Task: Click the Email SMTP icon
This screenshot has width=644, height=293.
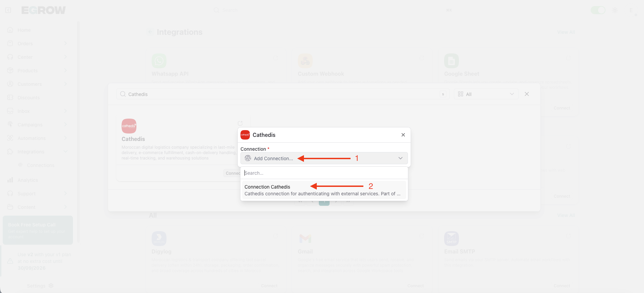Action: click(452, 239)
